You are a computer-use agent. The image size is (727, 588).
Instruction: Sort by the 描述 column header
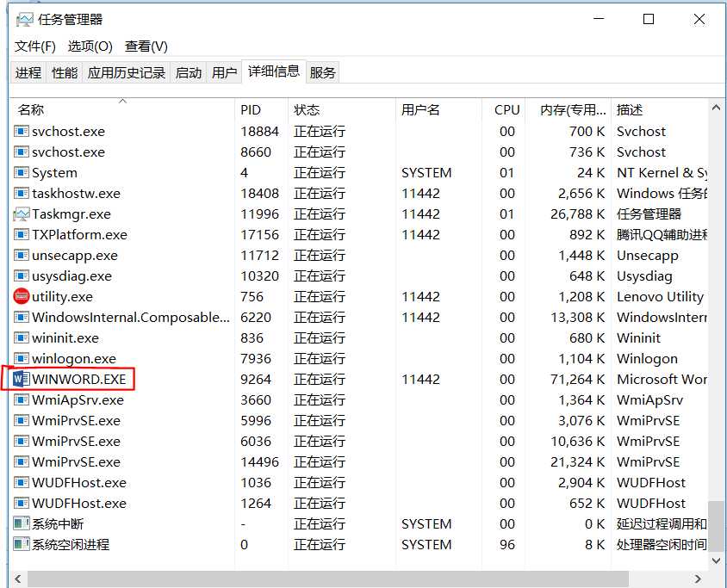(x=660, y=110)
